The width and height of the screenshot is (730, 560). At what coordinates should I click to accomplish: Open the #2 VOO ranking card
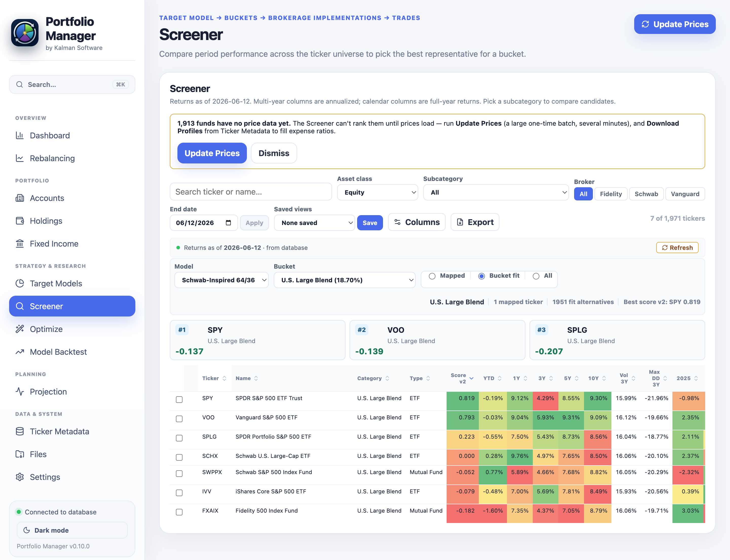tap(437, 340)
